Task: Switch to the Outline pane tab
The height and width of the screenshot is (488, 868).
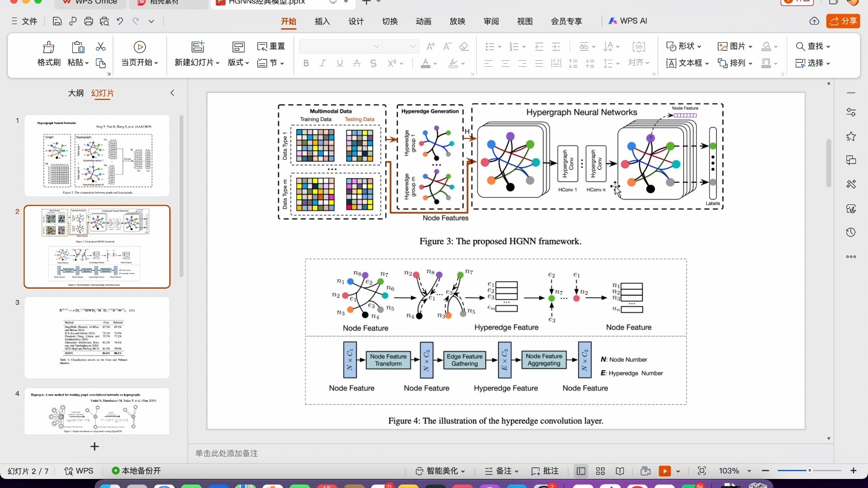Action: coord(76,93)
